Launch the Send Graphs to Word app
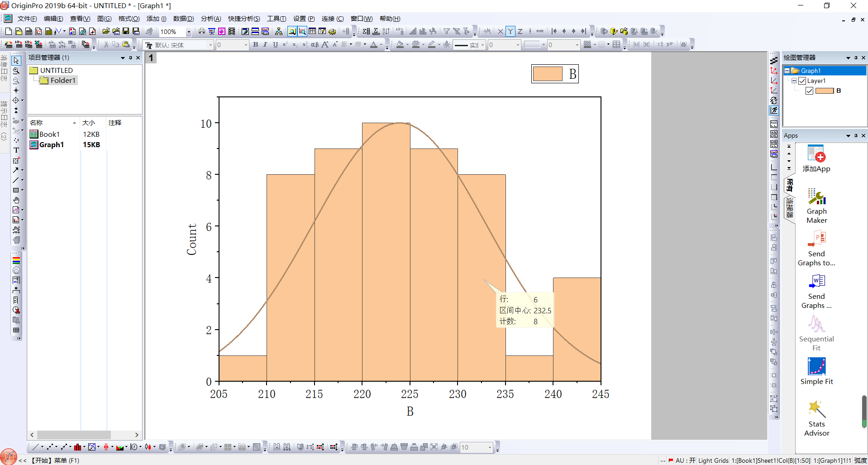The width and height of the screenshot is (868, 465). (816, 291)
